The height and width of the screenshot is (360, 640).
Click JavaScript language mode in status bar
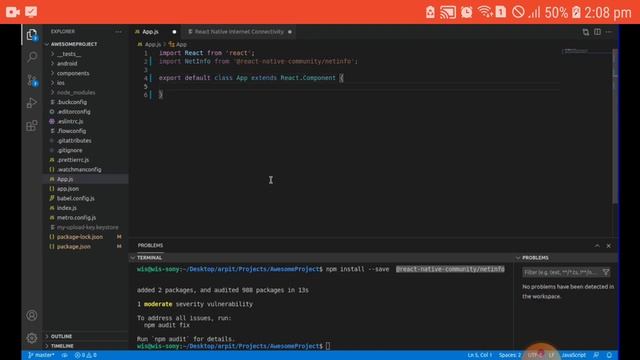click(573, 355)
